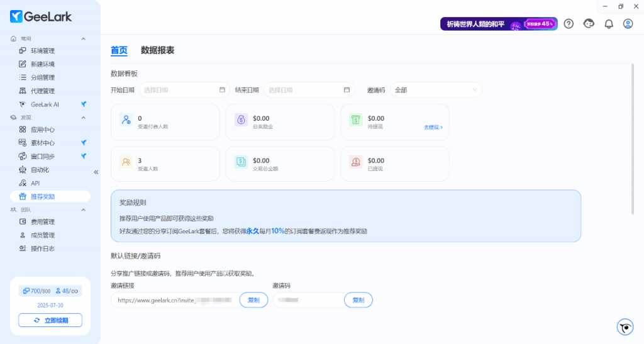Click calendar icon in 结束日期 field
This screenshot has height=344, width=644.
pos(347,90)
